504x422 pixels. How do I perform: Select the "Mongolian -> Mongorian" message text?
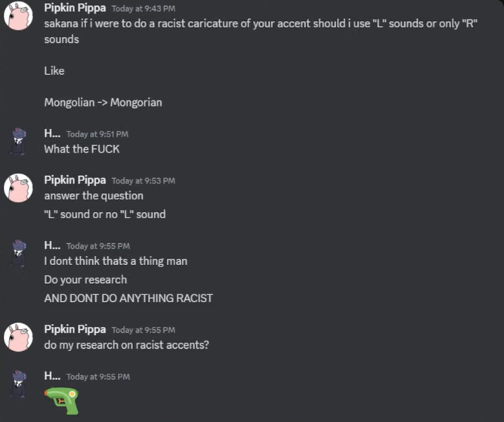[x=104, y=103]
